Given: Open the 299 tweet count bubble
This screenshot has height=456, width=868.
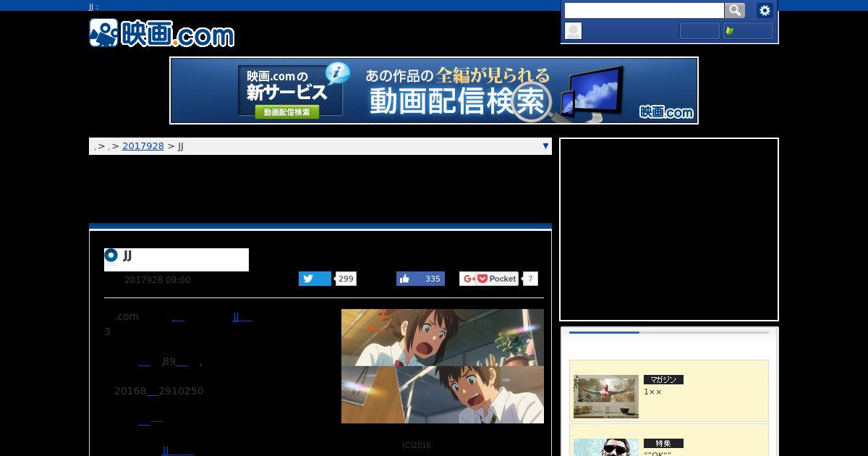Looking at the screenshot, I should click(x=346, y=279).
